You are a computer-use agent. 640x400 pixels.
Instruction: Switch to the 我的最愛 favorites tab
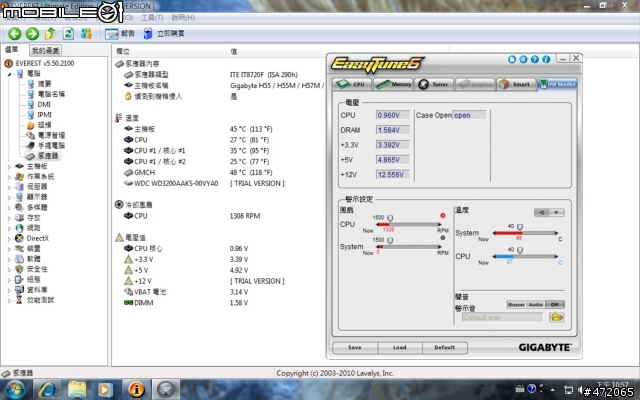46,51
